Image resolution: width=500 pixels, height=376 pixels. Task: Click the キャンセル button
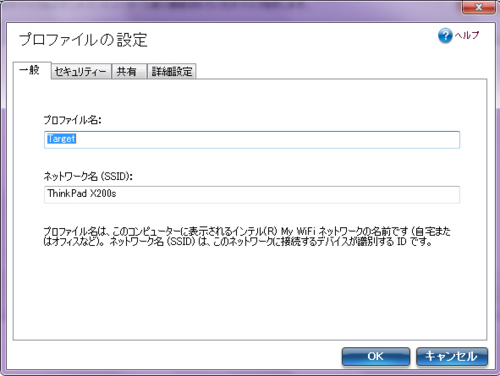coord(452,356)
